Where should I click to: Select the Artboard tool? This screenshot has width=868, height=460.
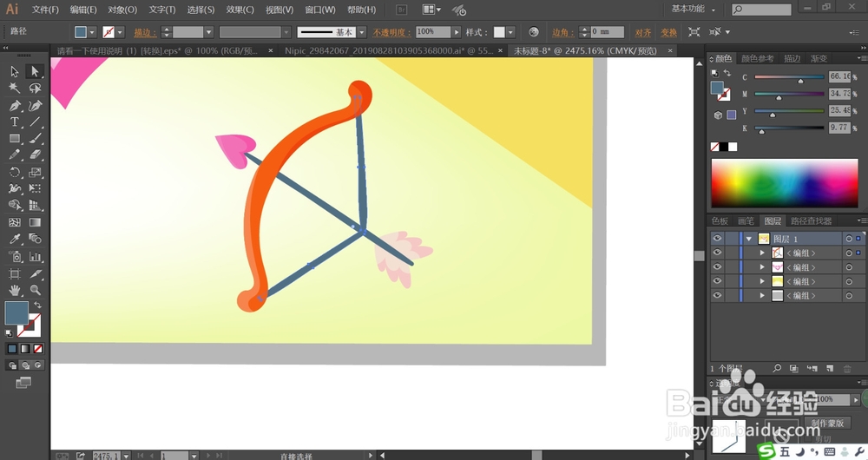coord(15,273)
